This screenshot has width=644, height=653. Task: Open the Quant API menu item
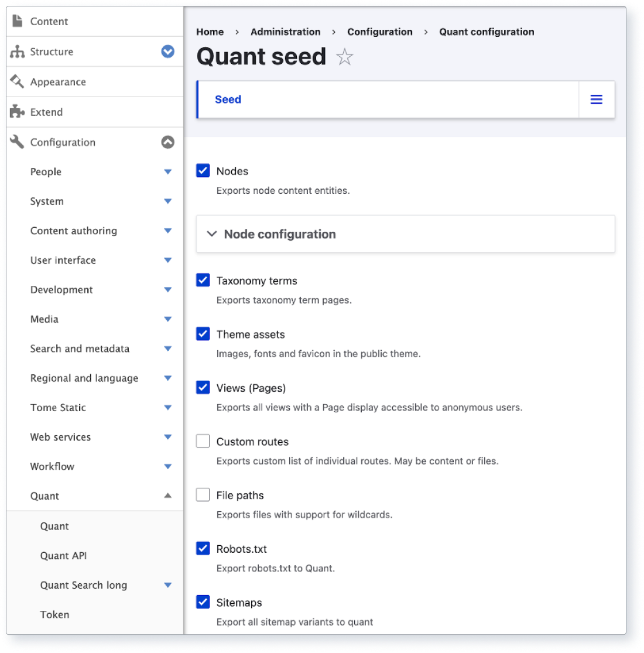pyautogui.click(x=63, y=555)
